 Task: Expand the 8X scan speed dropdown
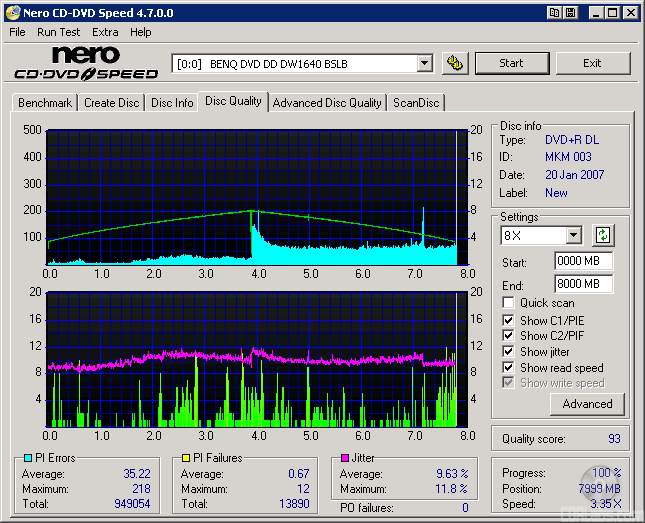573,236
